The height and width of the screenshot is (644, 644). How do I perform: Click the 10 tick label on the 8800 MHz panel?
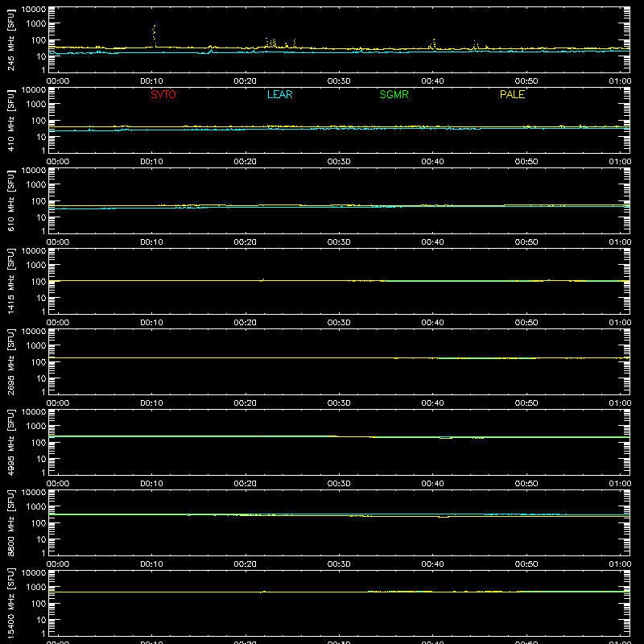tap(42, 539)
